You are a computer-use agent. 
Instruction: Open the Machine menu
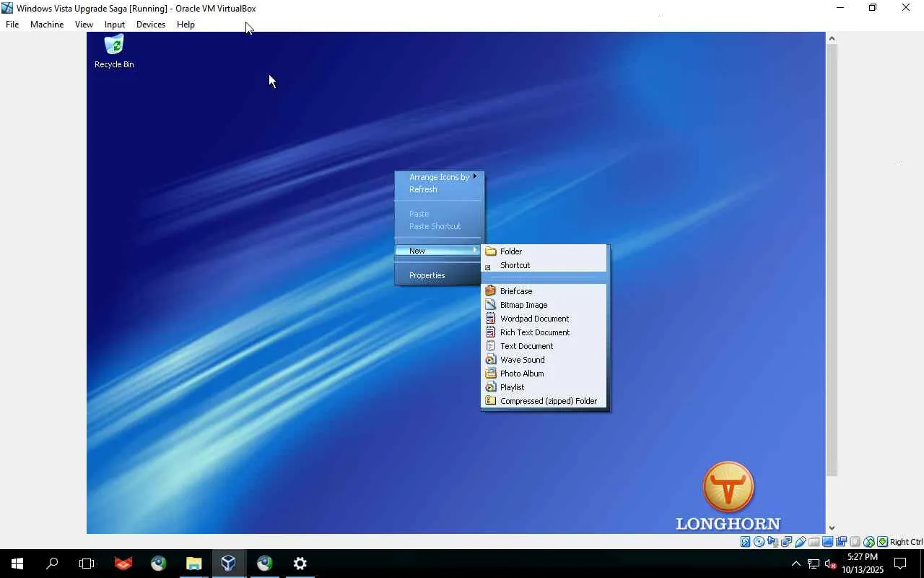click(47, 25)
